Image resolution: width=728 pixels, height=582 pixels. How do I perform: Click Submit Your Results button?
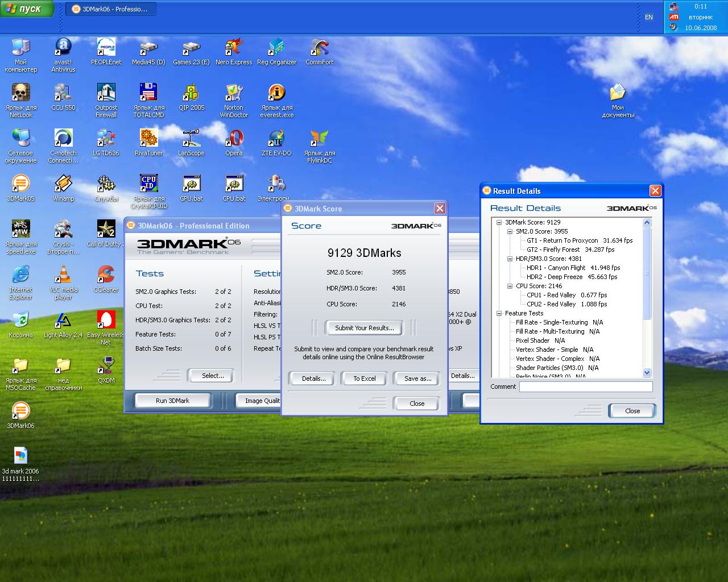(364, 328)
